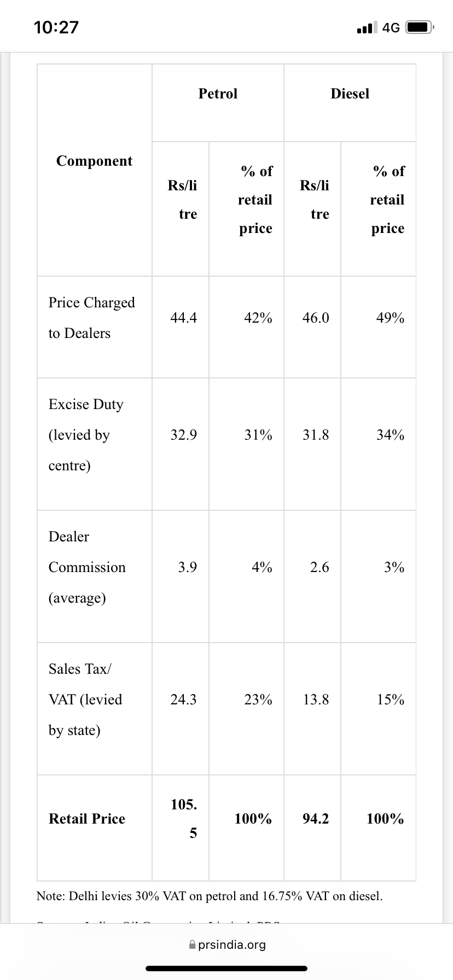Tap the diesel retail price 94.2 cell
453x980 pixels.
(x=316, y=819)
